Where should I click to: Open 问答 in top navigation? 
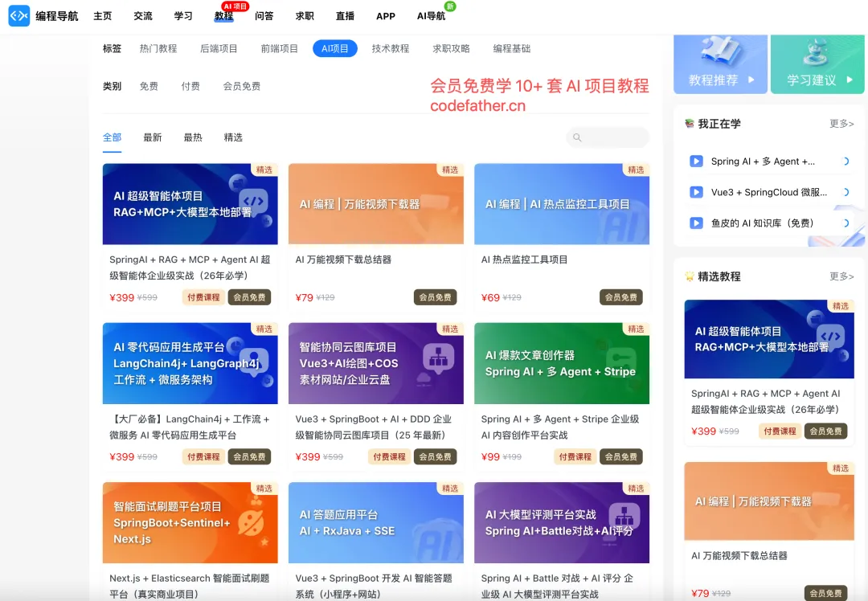[x=264, y=16]
